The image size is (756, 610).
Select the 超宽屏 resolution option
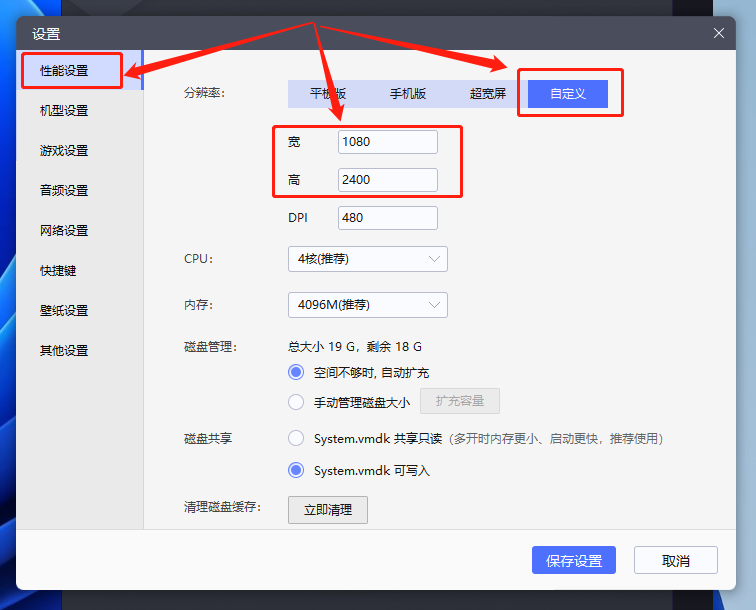(488, 94)
